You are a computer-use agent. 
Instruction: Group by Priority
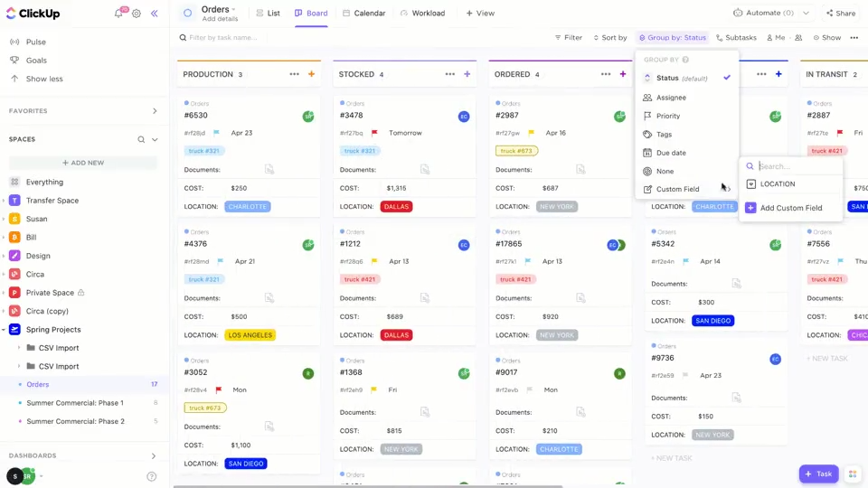pyautogui.click(x=687, y=116)
